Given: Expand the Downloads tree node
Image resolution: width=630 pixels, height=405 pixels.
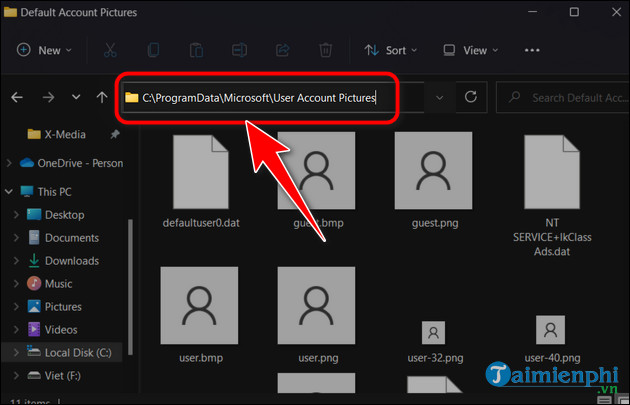Looking at the screenshot, I should (x=16, y=261).
